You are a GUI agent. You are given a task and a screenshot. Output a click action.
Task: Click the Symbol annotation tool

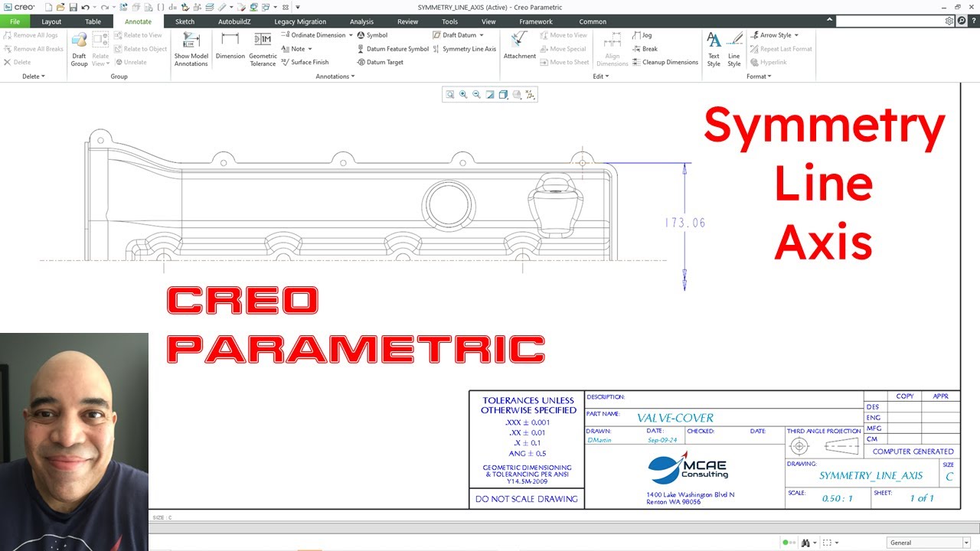point(372,35)
